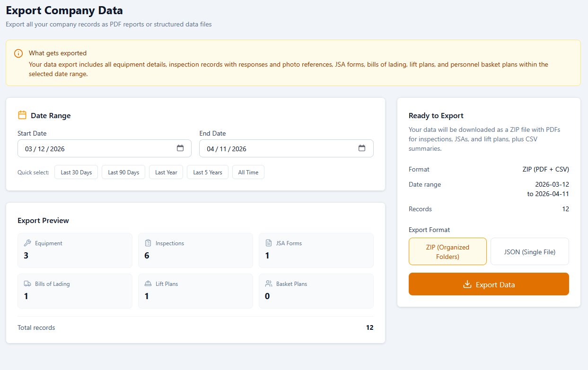The height and width of the screenshot is (370, 588).
Task: Select the Last 5 Years date range
Action: point(207,172)
